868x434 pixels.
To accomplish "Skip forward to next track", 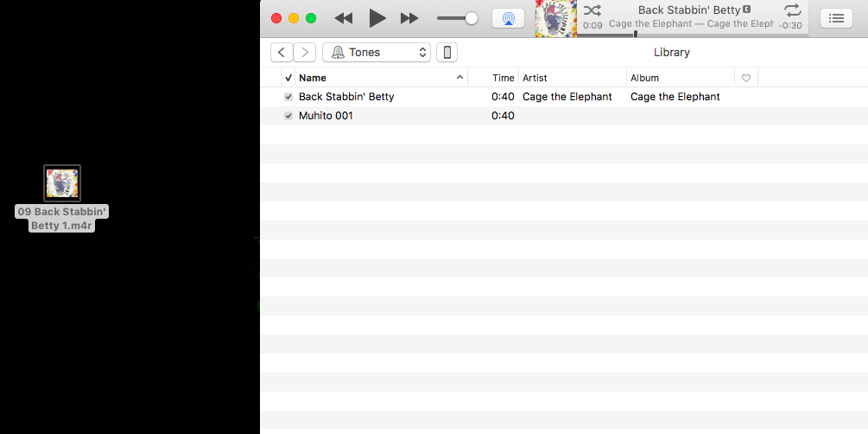I will pos(409,18).
